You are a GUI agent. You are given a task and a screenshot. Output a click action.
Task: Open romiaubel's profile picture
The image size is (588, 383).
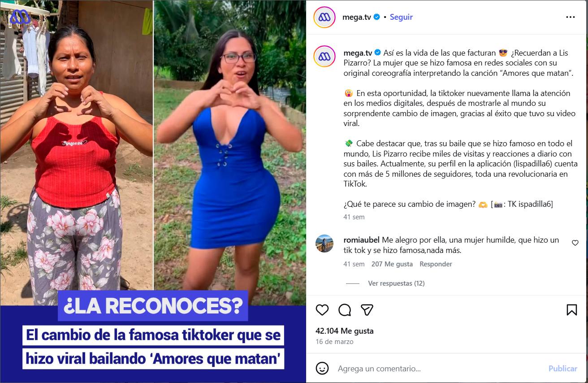[324, 244]
